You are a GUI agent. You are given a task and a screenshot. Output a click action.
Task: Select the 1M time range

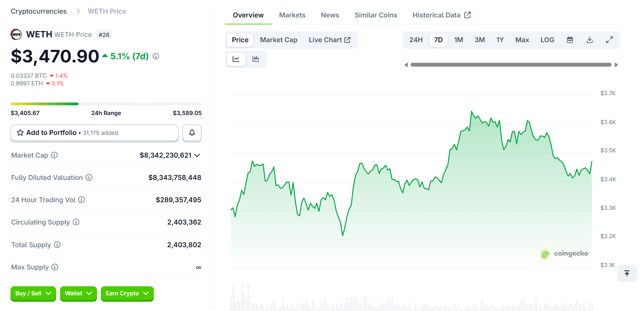pos(458,40)
